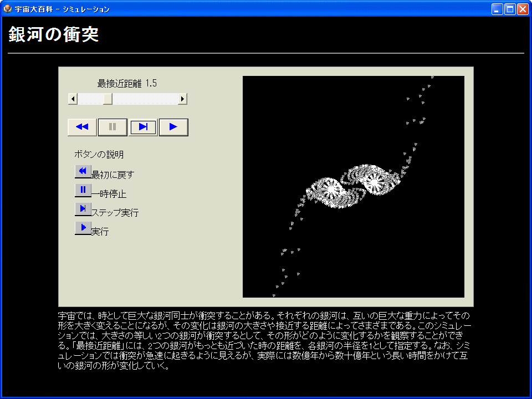Screen dimensions: 532x399
Task: Click the distance slider thumb
Action: (108, 99)
